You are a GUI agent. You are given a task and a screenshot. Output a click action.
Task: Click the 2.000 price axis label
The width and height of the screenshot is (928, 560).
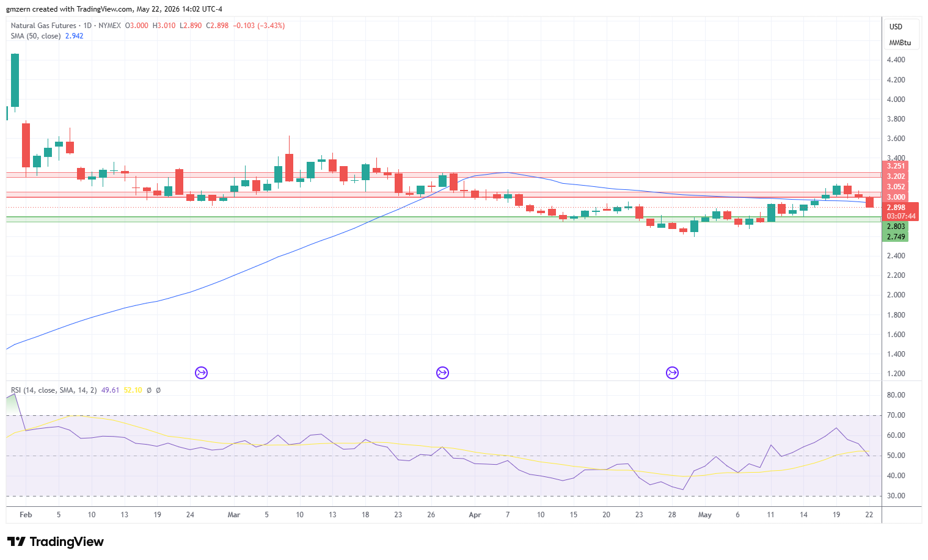pos(896,295)
